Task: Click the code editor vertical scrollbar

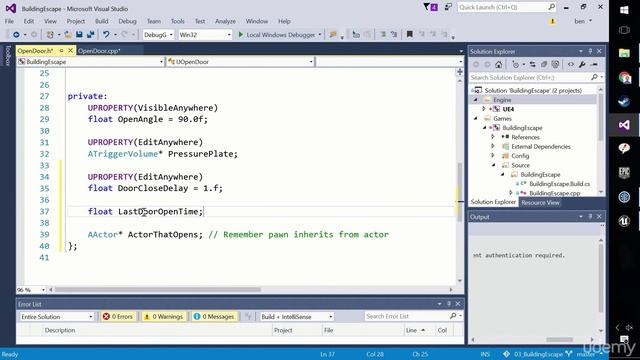Action: (x=460, y=192)
